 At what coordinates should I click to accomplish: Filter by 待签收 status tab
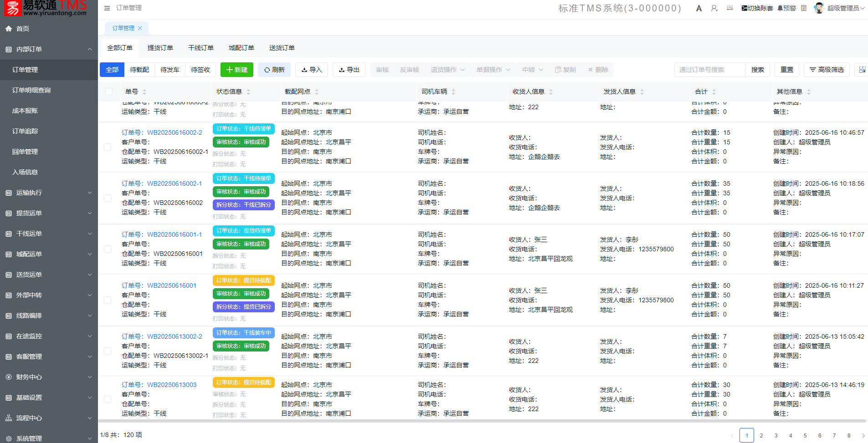[x=200, y=70]
